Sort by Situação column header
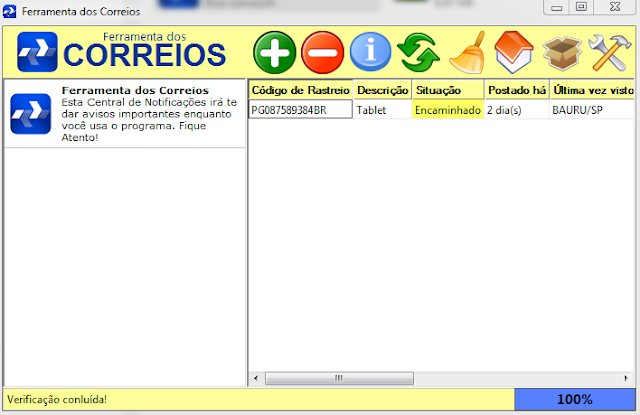Image resolution: width=640 pixels, height=415 pixels. 448,90
